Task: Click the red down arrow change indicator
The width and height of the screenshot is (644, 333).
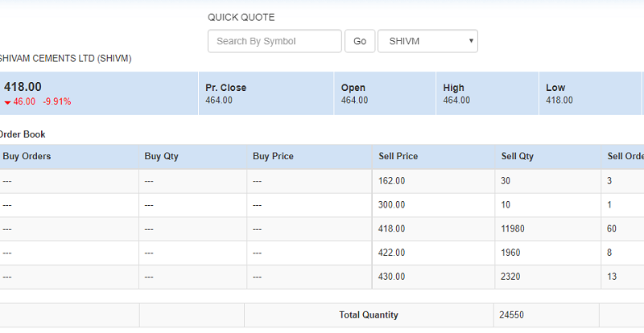Action: tap(7, 102)
